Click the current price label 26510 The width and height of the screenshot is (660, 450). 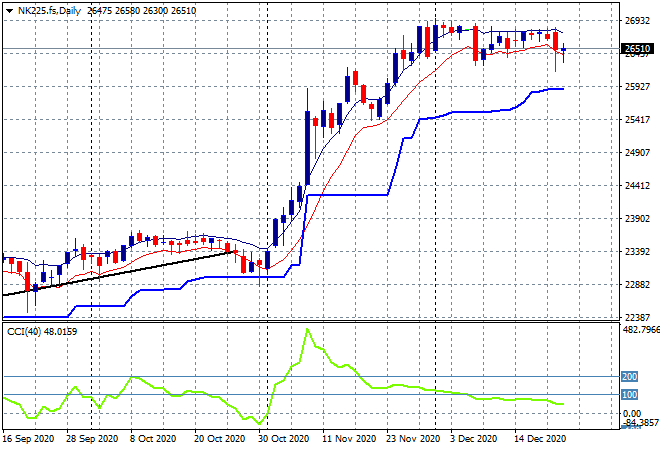[638, 49]
